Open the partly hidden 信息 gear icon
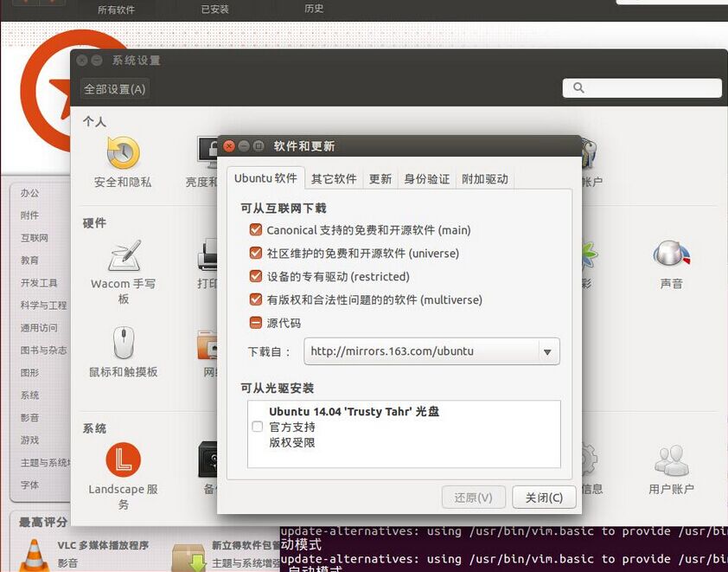Screen dimensions: 728x572 (x=589, y=460)
